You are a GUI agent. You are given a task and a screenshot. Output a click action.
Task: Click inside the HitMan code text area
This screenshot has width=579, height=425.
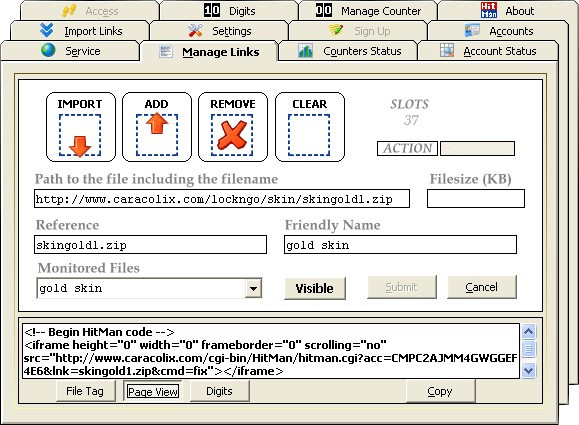click(x=271, y=351)
